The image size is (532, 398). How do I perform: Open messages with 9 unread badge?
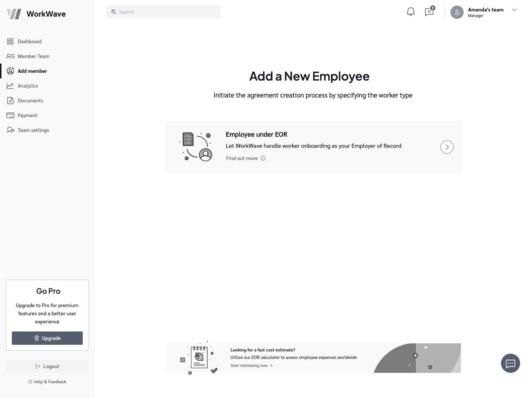[x=429, y=12]
